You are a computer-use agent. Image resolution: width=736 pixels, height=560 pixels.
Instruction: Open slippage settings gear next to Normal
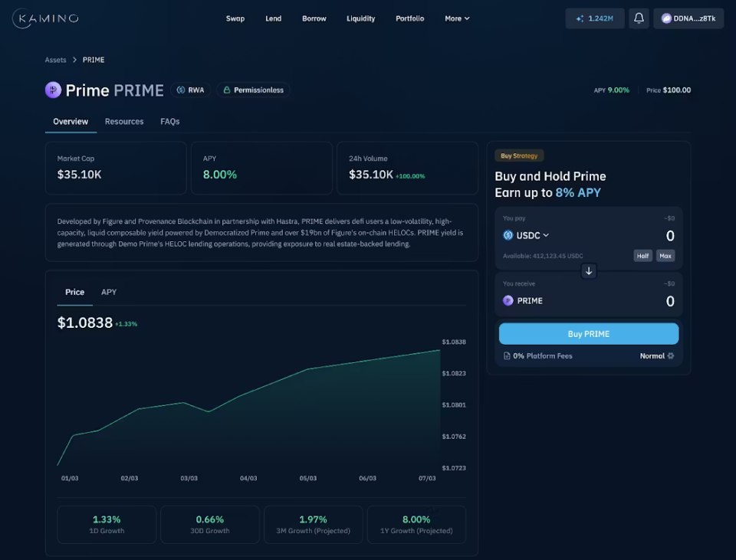click(671, 355)
